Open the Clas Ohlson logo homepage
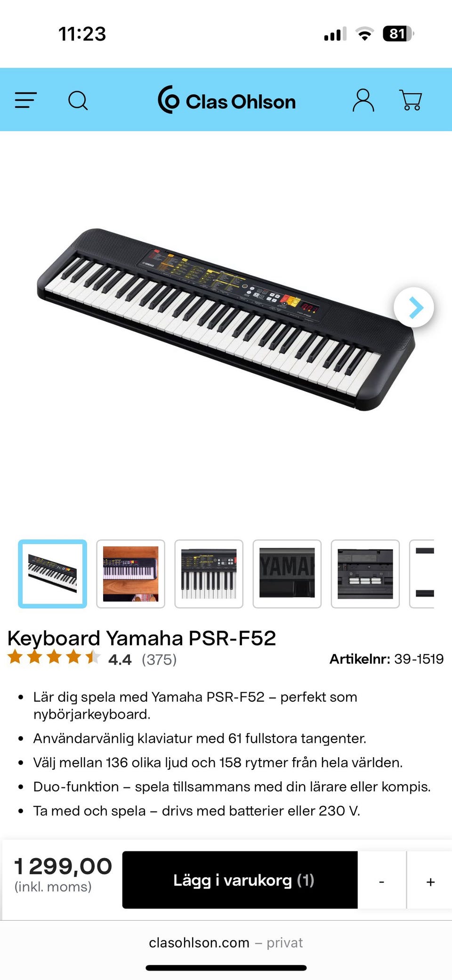This screenshot has height=980, width=452. [x=226, y=100]
